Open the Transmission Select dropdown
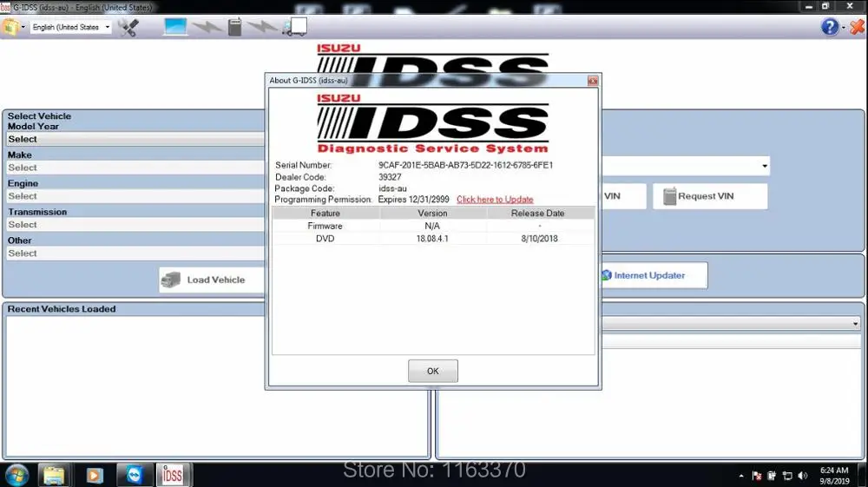The image size is (868, 487). click(135, 225)
